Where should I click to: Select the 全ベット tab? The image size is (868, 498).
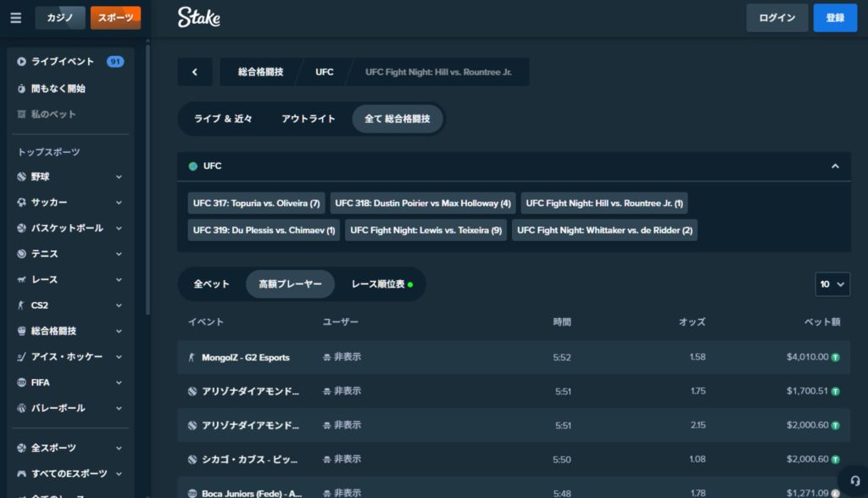click(211, 284)
